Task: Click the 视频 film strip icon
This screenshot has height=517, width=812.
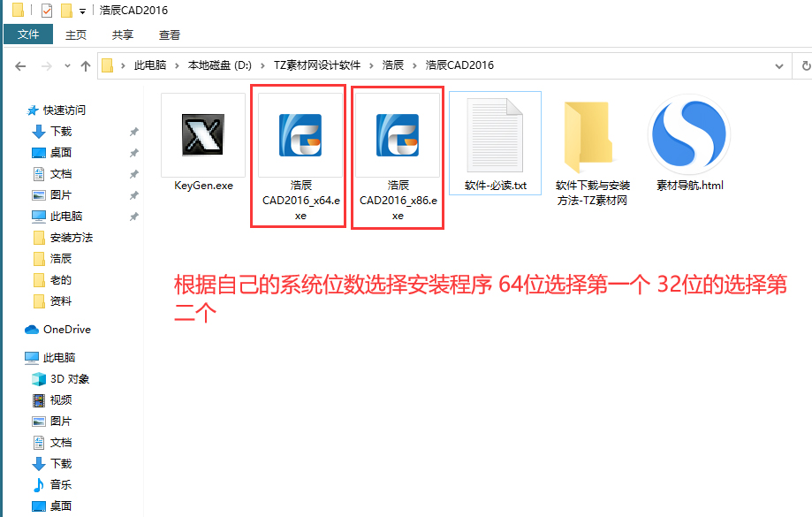Action: coord(39,400)
